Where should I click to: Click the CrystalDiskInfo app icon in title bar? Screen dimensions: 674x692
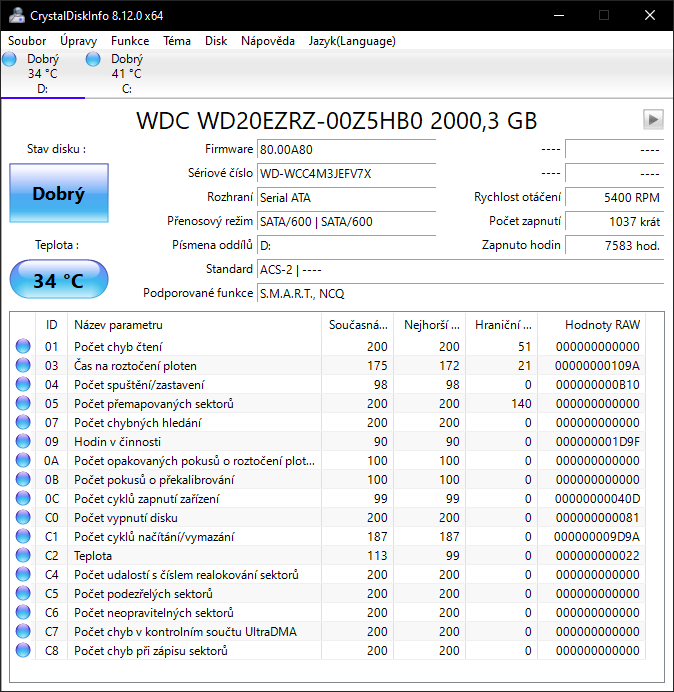point(14,15)
